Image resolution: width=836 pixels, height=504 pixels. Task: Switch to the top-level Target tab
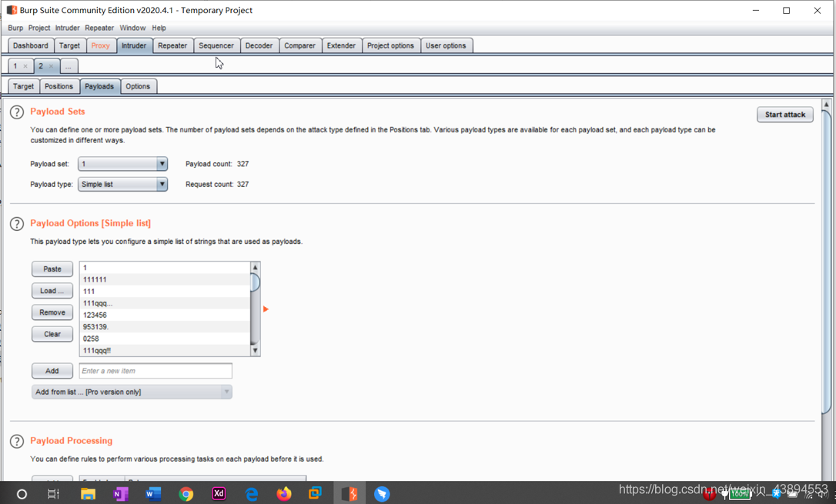(x=69, y=46)
